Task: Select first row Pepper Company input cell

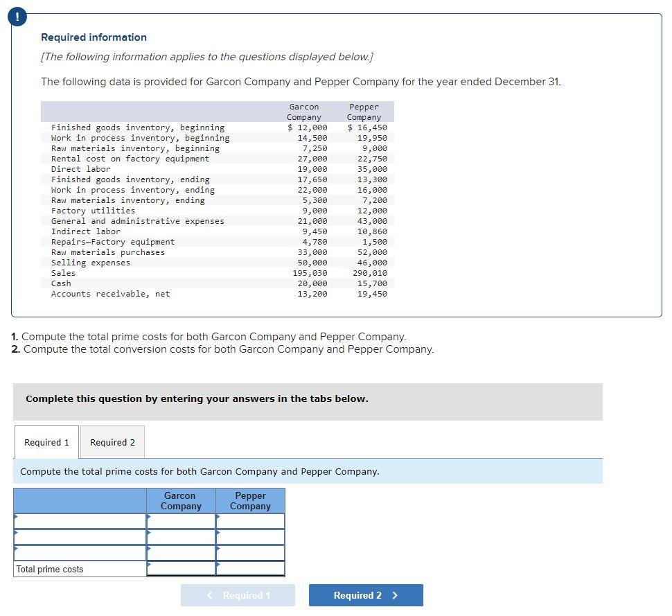Action: 250,521
